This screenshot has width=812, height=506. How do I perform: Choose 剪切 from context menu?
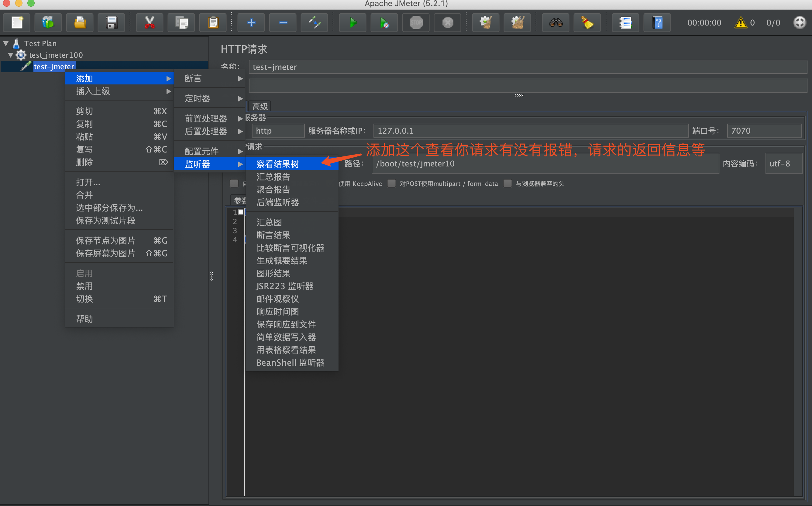pos(119,111)
